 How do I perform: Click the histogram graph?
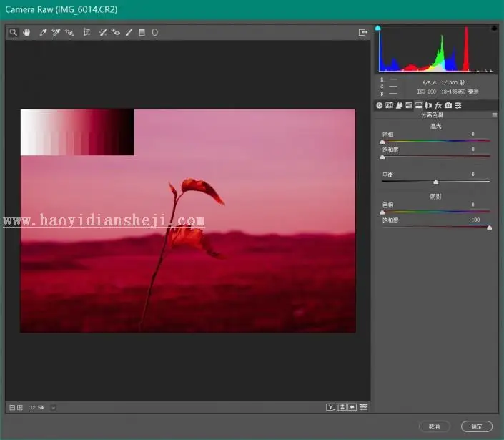436,49
